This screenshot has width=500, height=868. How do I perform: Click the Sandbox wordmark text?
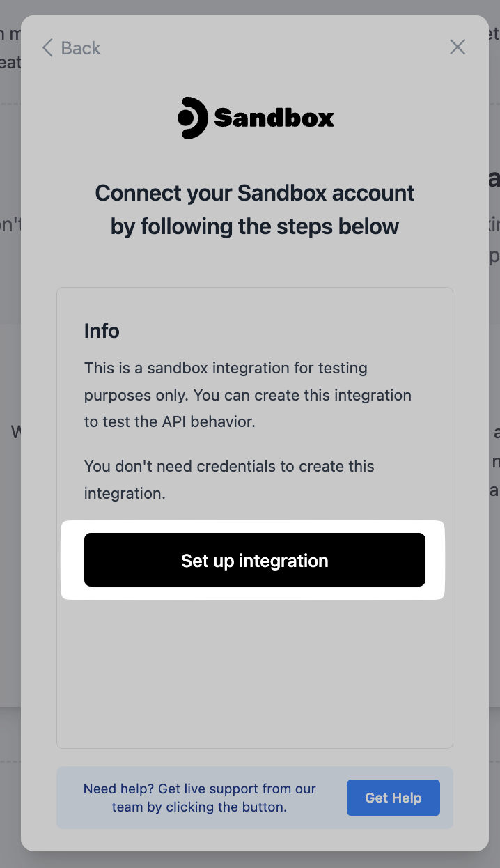(274, 118)
